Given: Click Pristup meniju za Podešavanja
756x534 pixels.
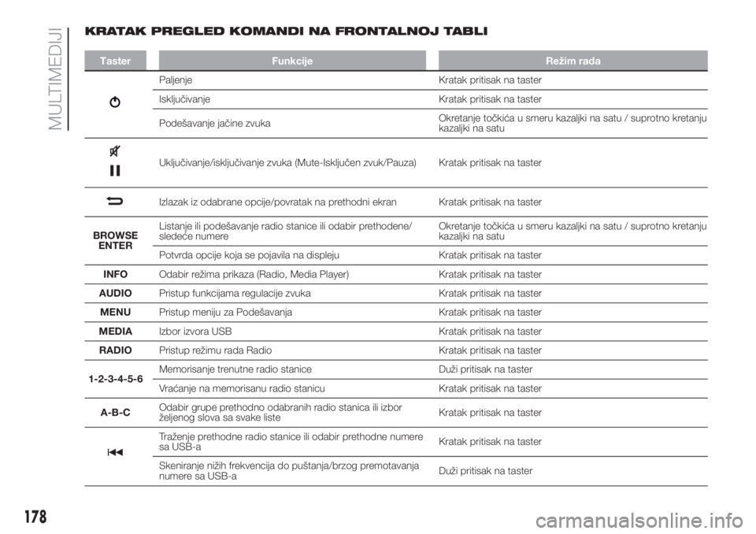Looking at the screenshot, I should (x=226, y=312).
